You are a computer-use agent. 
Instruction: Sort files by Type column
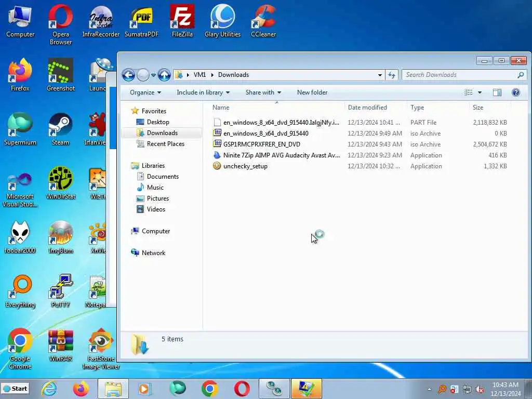(417, 108)
